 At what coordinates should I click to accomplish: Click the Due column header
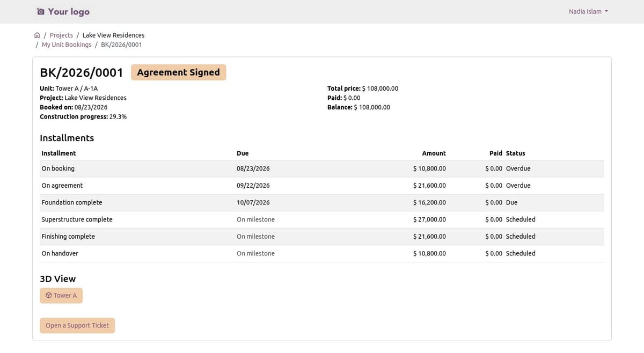pyautogui.click(x=243, y=153)
